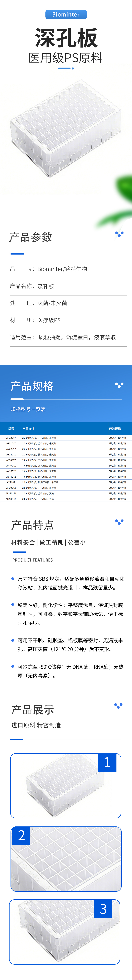Click the three-dot icon beside 产品规格

119,385
